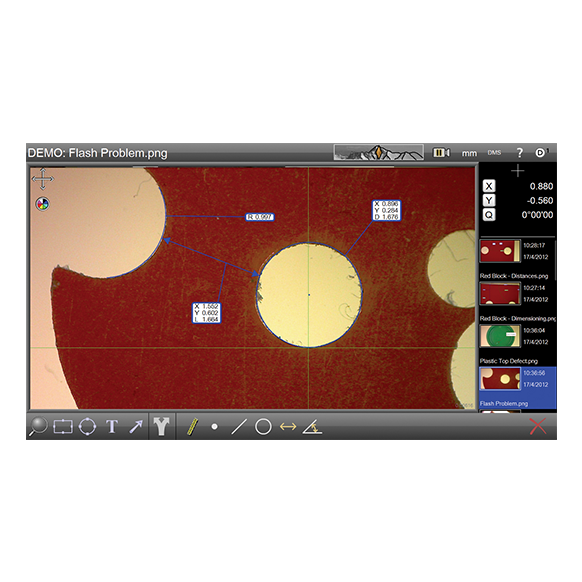
Task: Click the D1 datum icon
Action: (542, 152)
